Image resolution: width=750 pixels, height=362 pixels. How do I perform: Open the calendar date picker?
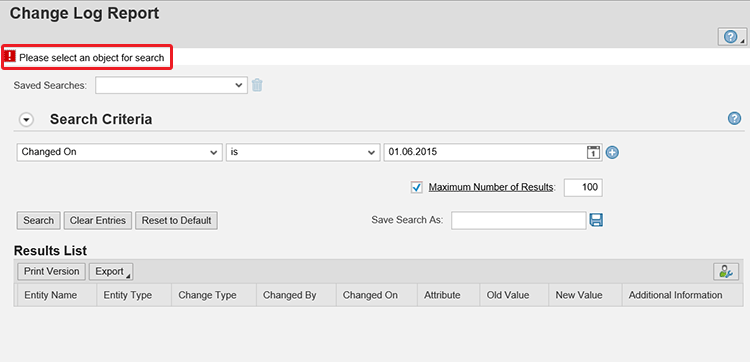(x=593, y=152)
